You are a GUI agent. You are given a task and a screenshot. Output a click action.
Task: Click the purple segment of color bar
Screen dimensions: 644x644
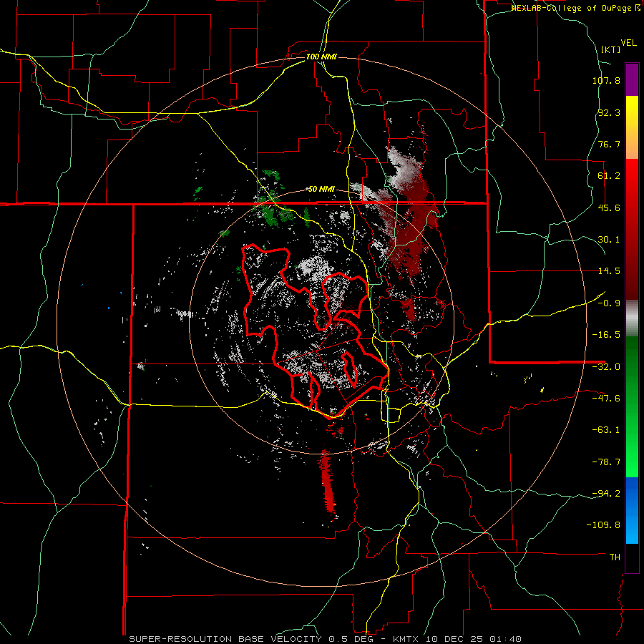[632, 79]
